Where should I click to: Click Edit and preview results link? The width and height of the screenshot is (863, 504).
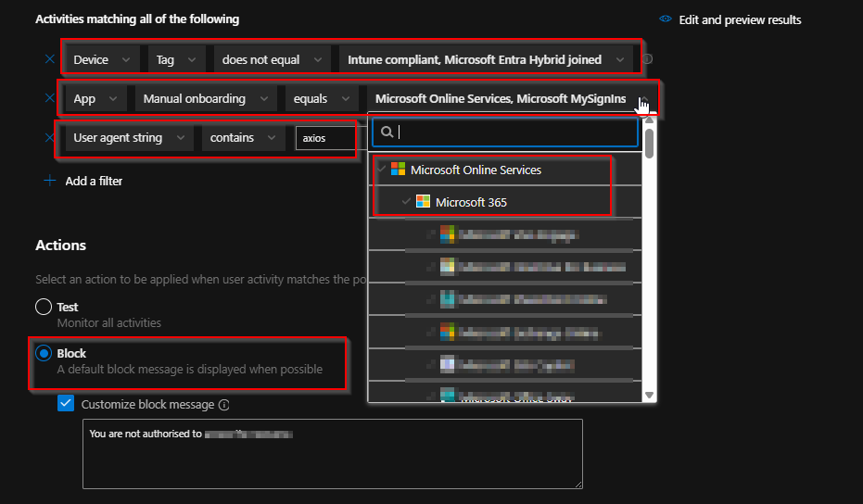click(740, 19)
